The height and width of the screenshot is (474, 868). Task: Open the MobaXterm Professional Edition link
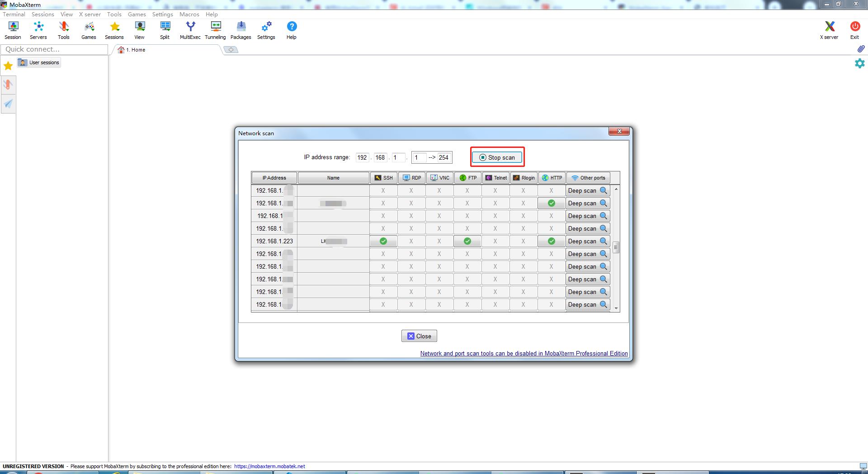coord(524,353)
